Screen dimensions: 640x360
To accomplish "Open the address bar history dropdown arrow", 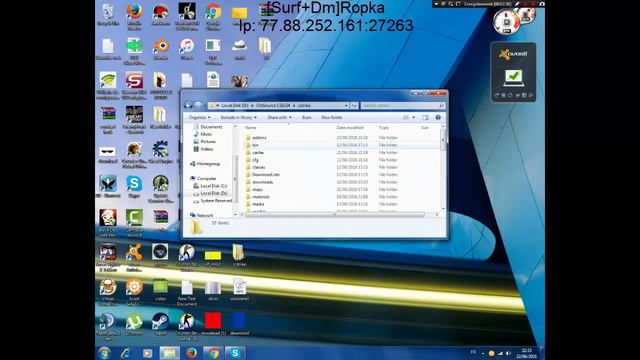I will tap(346, 106).
